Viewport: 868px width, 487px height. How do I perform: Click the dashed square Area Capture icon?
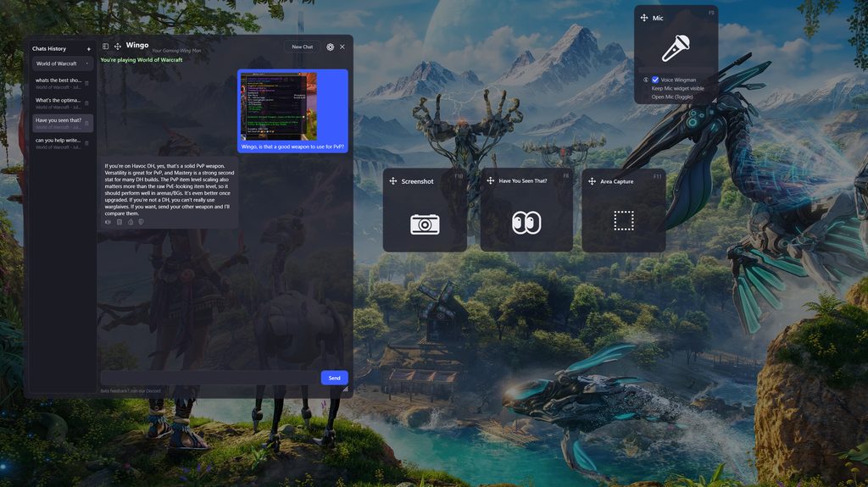point(623,220)
